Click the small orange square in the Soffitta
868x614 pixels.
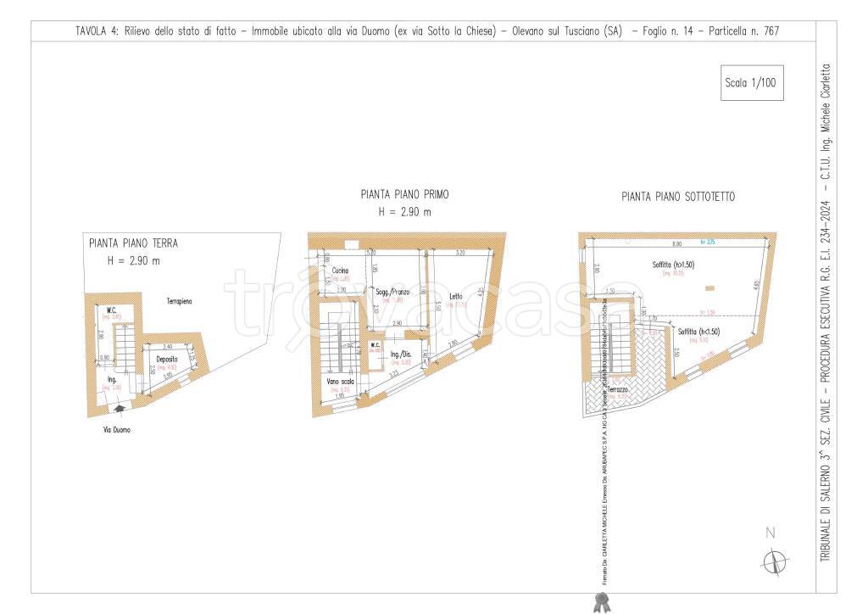(709, 287)
